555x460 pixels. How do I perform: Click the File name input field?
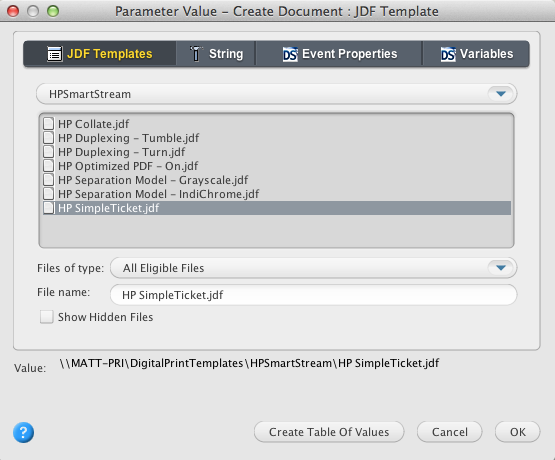314,295
